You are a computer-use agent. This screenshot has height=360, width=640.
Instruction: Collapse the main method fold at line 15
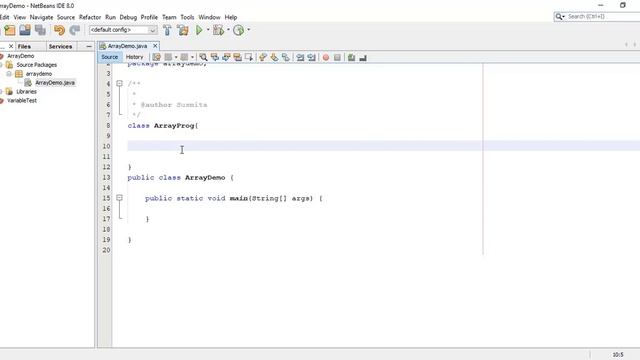(x=119, y=198)
